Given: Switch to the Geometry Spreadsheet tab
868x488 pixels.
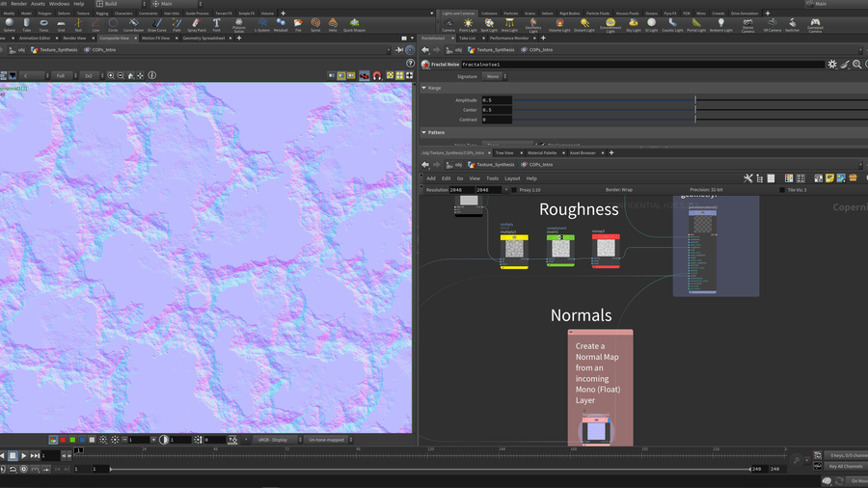Looking at the screenshot, I should click(x=203, y=39).
